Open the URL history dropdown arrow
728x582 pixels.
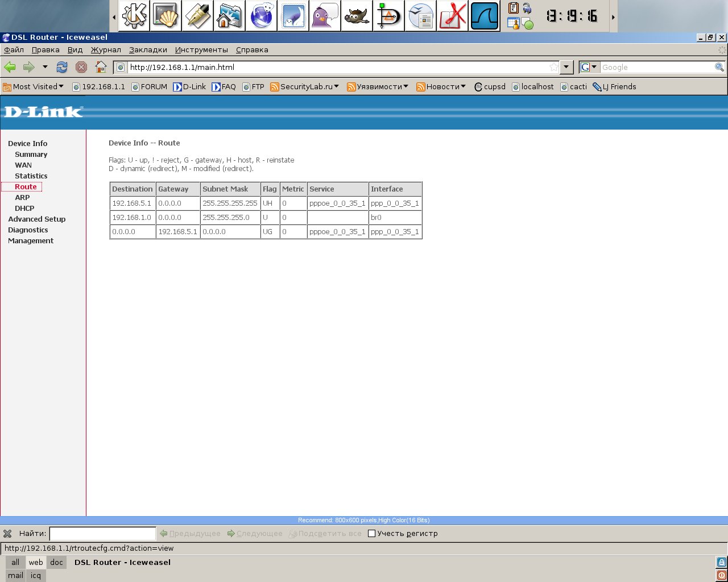[566, 67]
